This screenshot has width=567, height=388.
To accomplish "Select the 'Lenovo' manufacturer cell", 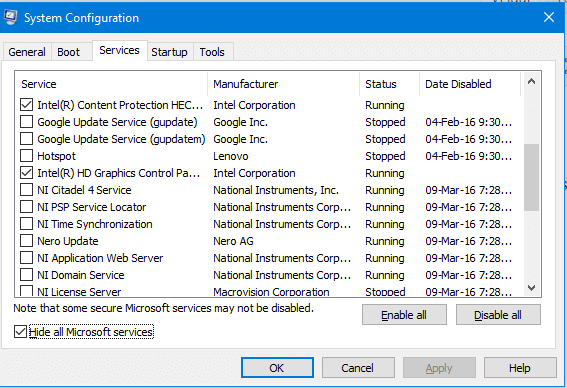I will click(x=231, y=156).
